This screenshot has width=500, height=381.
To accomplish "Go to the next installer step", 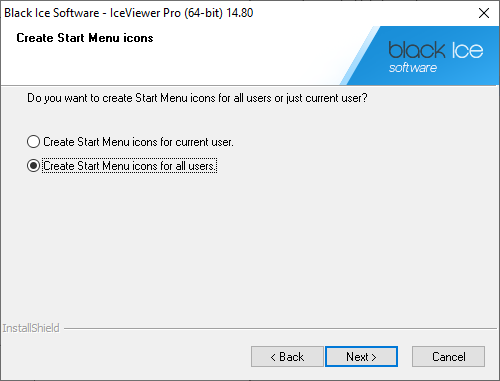I will click(x=361, y=357).
